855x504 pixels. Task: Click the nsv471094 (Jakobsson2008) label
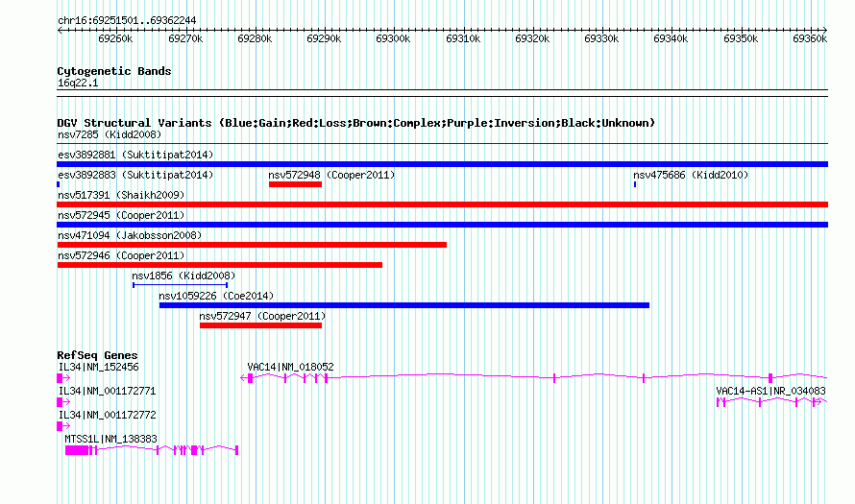[x=130, y=235]
